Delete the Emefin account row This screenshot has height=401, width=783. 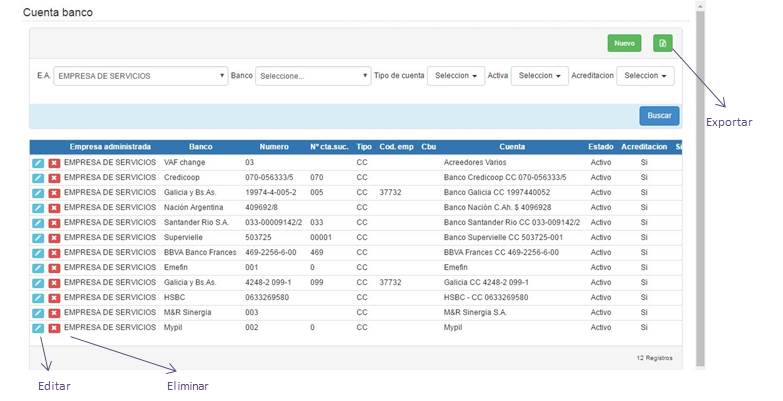[x=54, y=267]
